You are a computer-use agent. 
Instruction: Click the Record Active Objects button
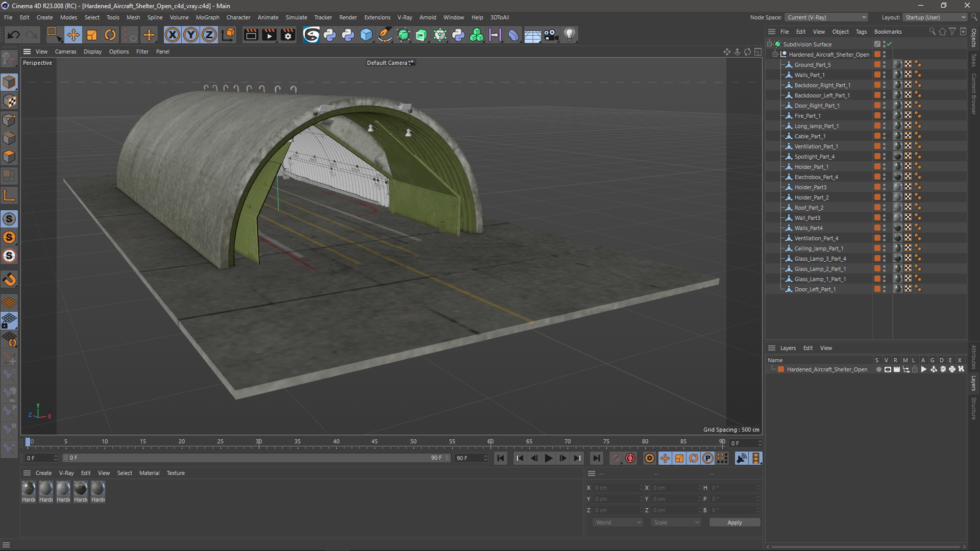[616, 458]
